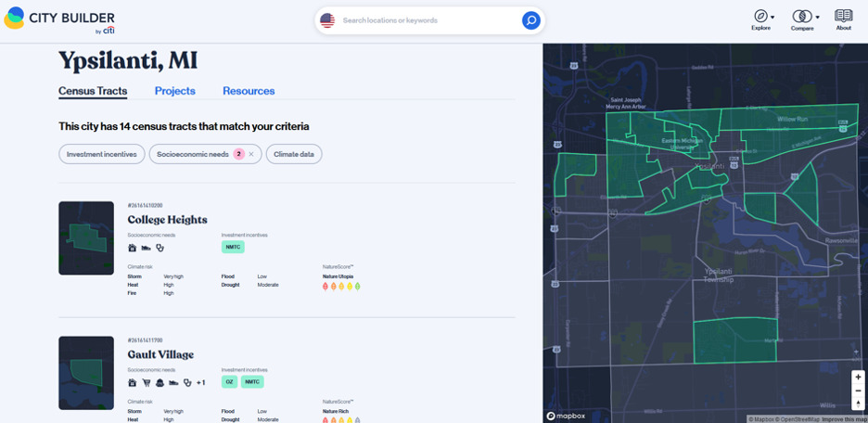This screenshot has height=423, width=868.
Task: Click tract ID #26161411700
Action: [x=145, y=340]
